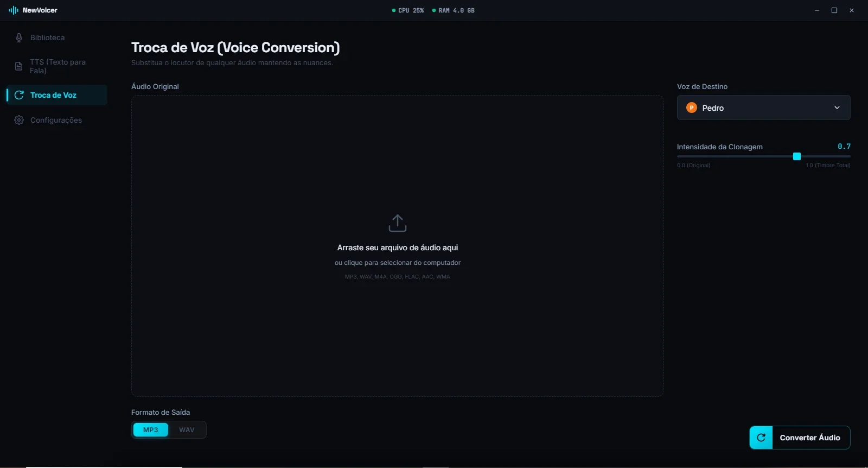Click the TTS document icon in sidebar
This screenshot has width=868, height=468.
click(18, 66)
